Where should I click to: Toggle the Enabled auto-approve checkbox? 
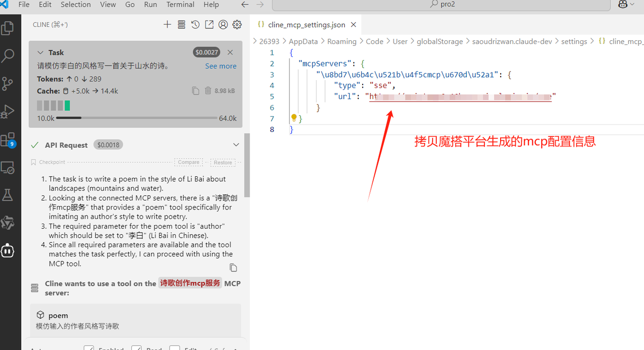(89, 347)
